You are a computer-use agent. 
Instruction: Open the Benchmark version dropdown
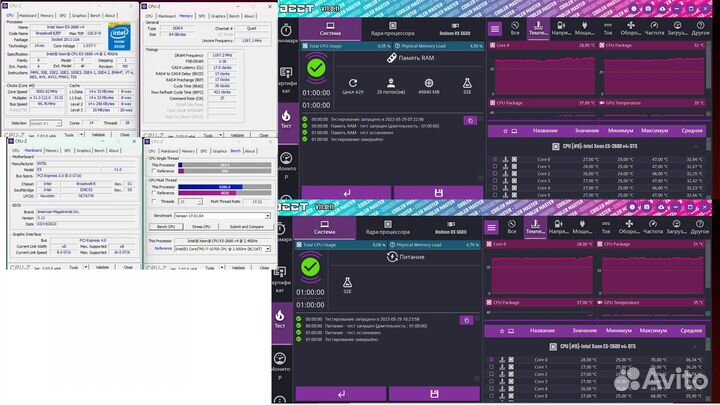pos(222,216)
